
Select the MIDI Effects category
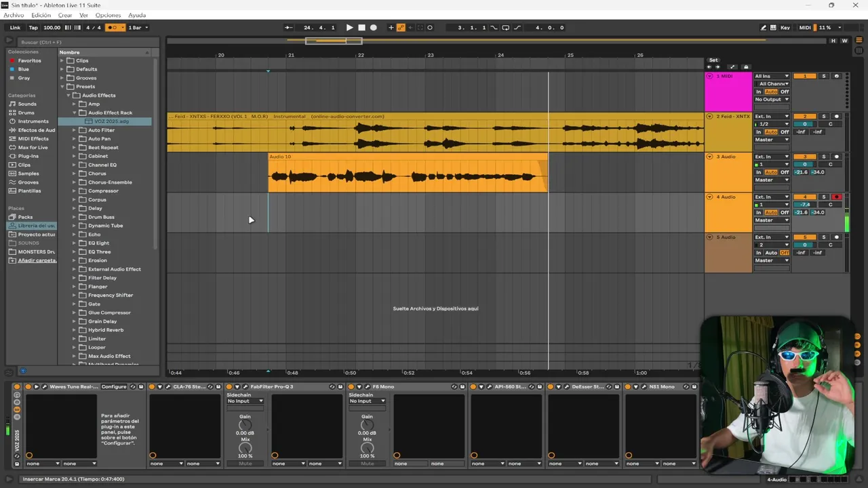[x=33, y=138]
